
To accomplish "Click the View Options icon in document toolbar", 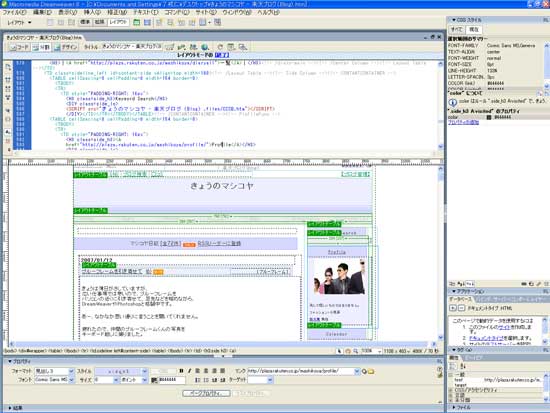I will coord(231,47).
